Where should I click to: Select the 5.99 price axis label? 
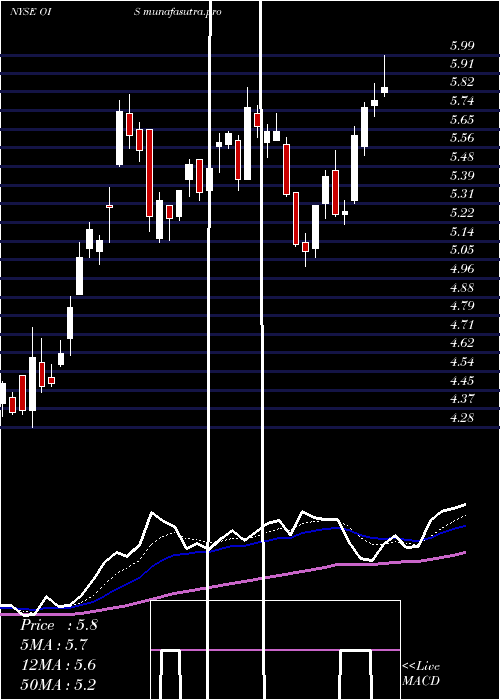[x=462, y=45]
